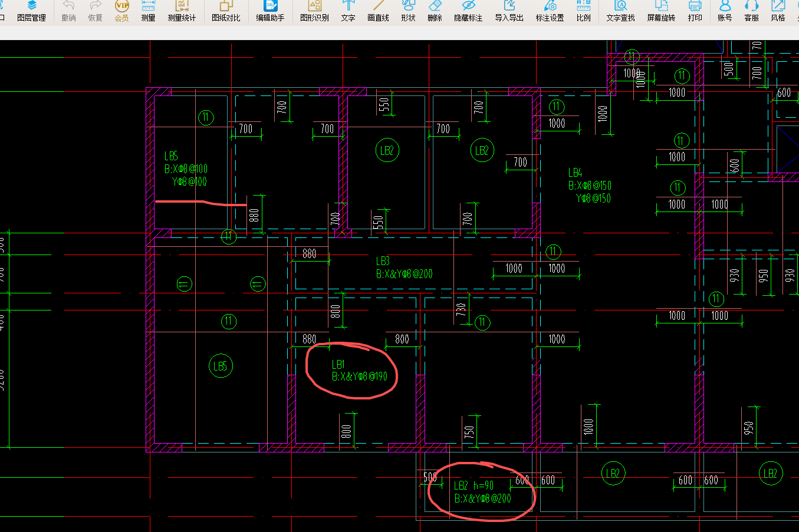Select the 文字 text tool
The image size is (799, 532).
348,11
